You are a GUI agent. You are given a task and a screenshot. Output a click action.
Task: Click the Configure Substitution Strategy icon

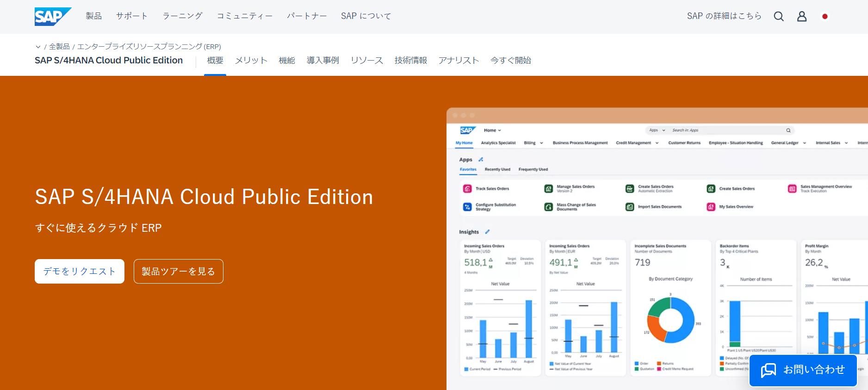pos(467,207)
